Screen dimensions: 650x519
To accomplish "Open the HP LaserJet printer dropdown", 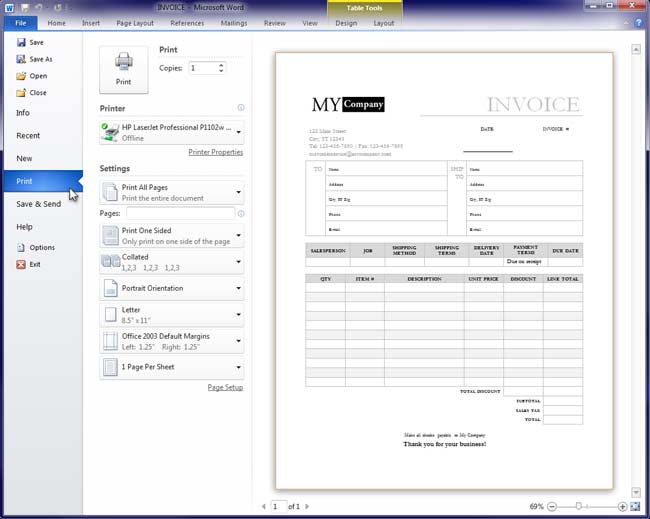I will [x=172, y=132].
